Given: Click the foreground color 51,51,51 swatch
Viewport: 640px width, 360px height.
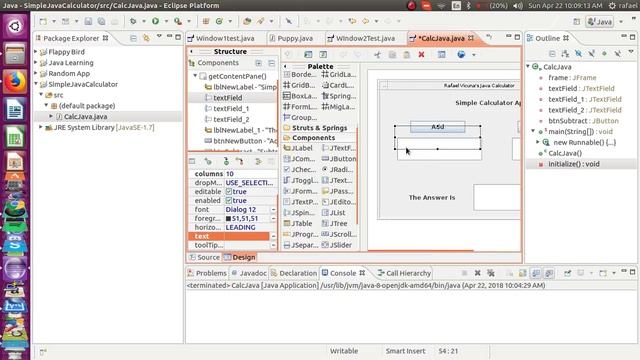Looking at the screenshot, I should click(x=229, y=218).
